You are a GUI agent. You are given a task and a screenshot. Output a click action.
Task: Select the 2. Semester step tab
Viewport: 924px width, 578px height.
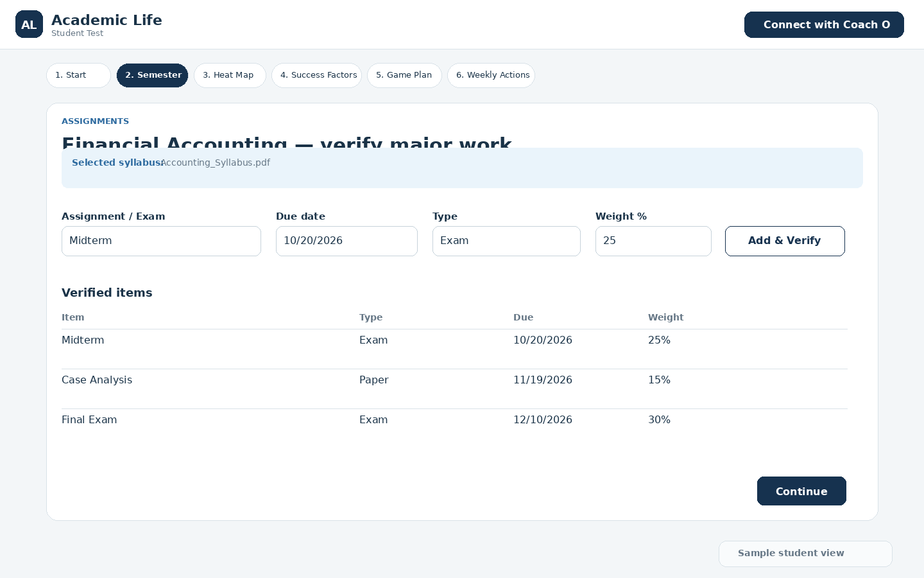pyautogui.click(x=153, y=75)
